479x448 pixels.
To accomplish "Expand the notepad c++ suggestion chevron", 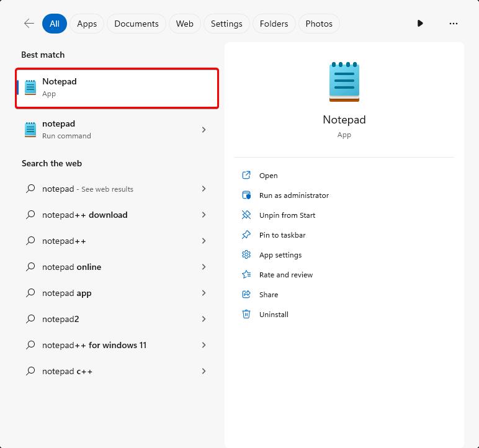I will pos(204,371).
